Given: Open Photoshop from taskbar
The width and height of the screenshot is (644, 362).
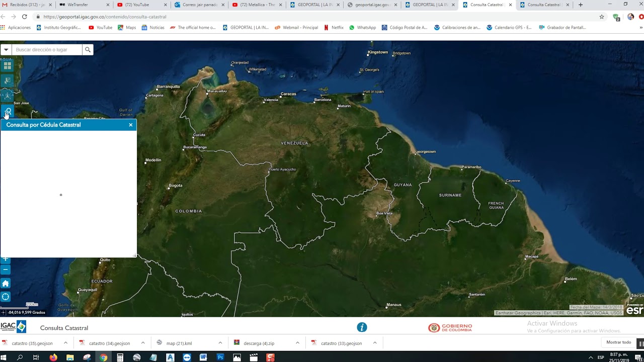Looking at the screenshot, I should coord(220,357).
